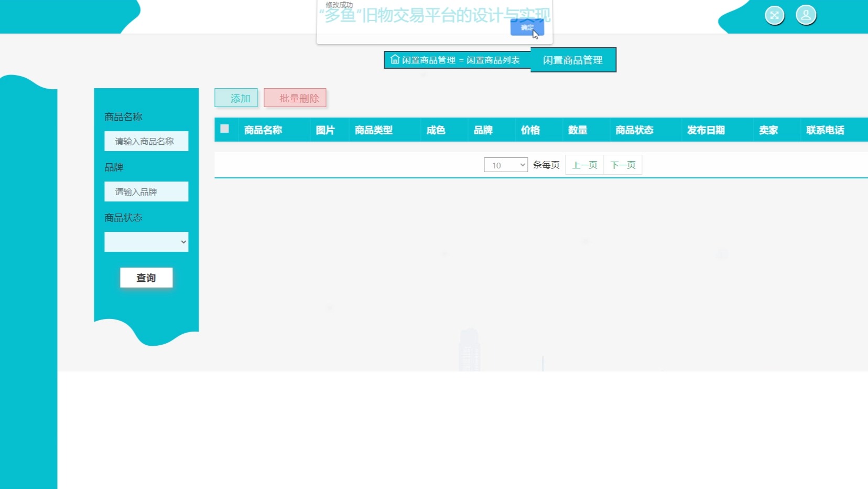
Task: Open the user profile icon
Action: [x=806, y=15]
